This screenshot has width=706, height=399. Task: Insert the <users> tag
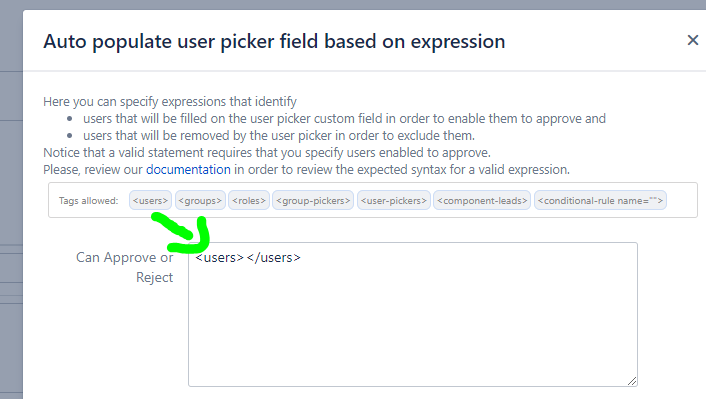click(150, 200)
